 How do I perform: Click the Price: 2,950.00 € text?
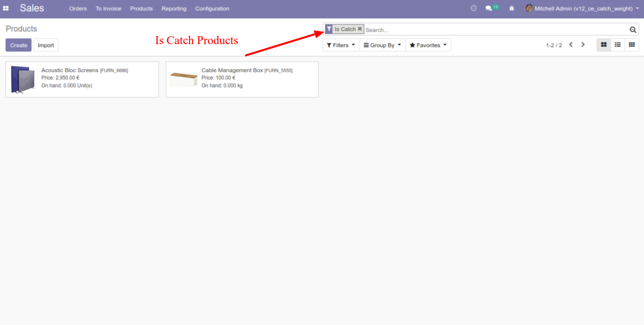click(60, 78)
